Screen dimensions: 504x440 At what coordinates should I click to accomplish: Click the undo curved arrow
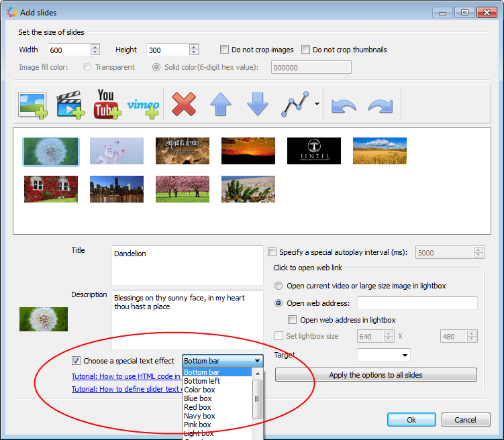tap(344, 106)
